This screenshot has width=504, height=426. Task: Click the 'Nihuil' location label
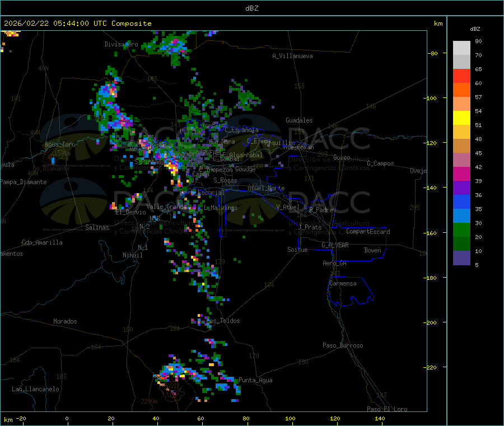(x=133, y=255)
